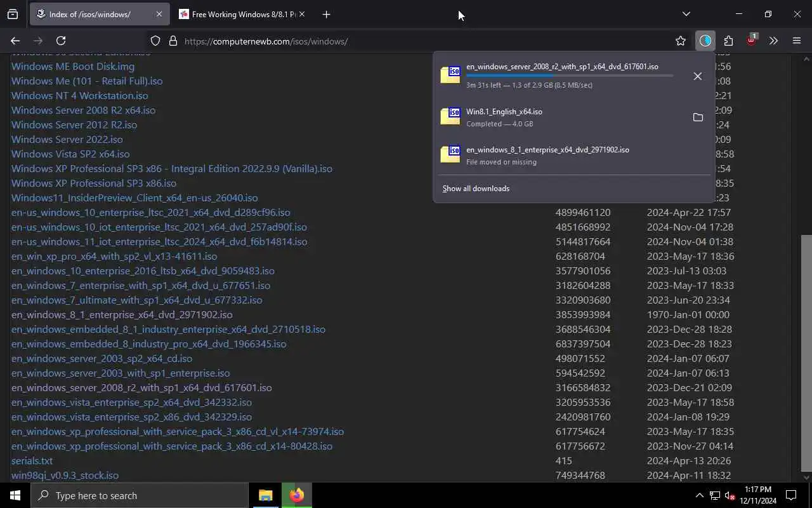Image resolution: width=812 pixels, height=508 pixels.
Task: Download en_windows_7_ultimate_with_sp1 iso
Action: pos(137,300)
